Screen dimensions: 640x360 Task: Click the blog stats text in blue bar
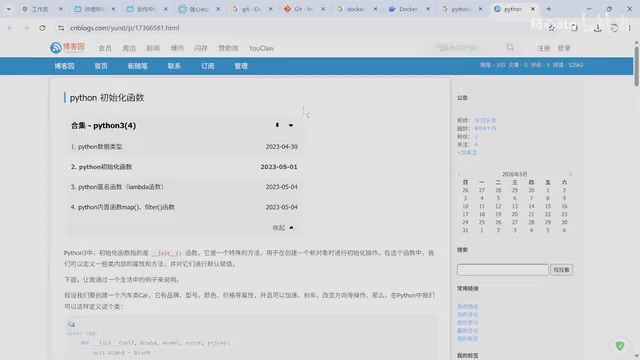pyautogui.click(x=531, y=65)
